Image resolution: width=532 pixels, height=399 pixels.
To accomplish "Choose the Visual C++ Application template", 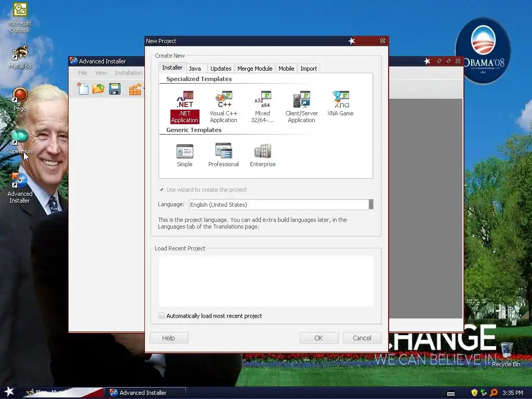I will (x=223, y=107).
